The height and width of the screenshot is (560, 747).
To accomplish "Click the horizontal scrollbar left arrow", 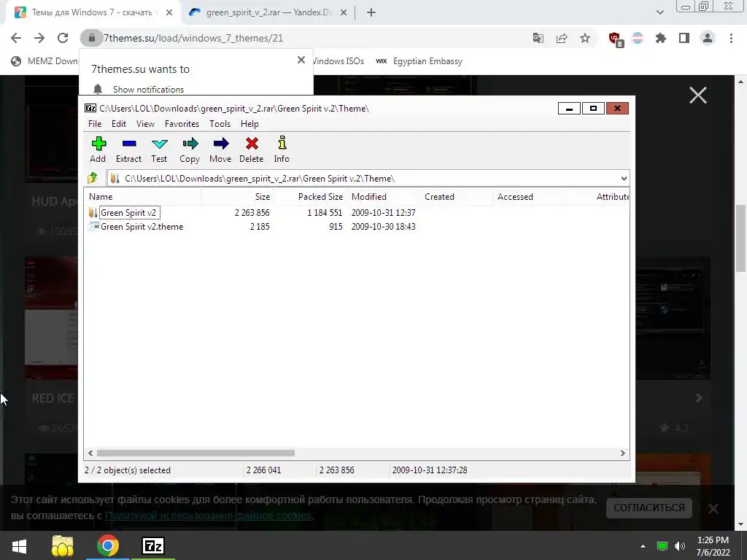I will pos(90,454).
